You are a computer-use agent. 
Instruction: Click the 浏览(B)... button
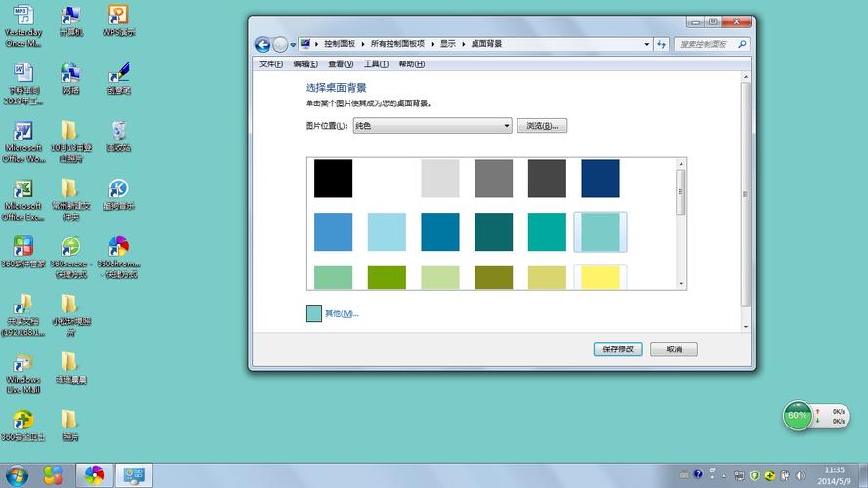(x=542, y=126)
